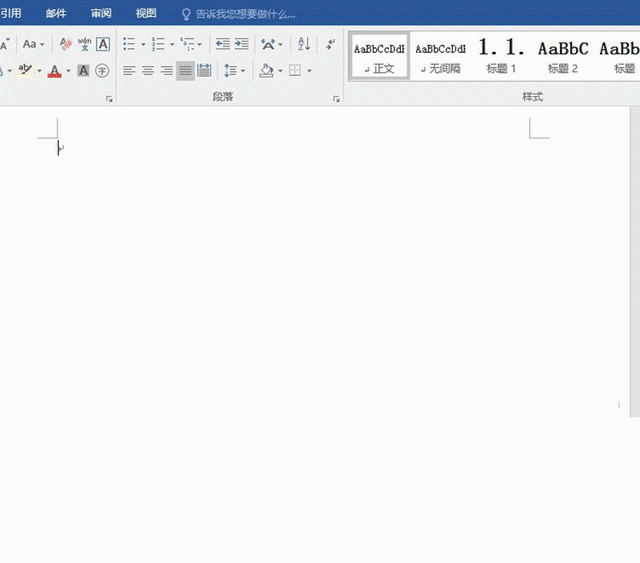This screenshot has width=640, height=563.
Task: Apply numbered list formatting
Action: click(158, 44)
